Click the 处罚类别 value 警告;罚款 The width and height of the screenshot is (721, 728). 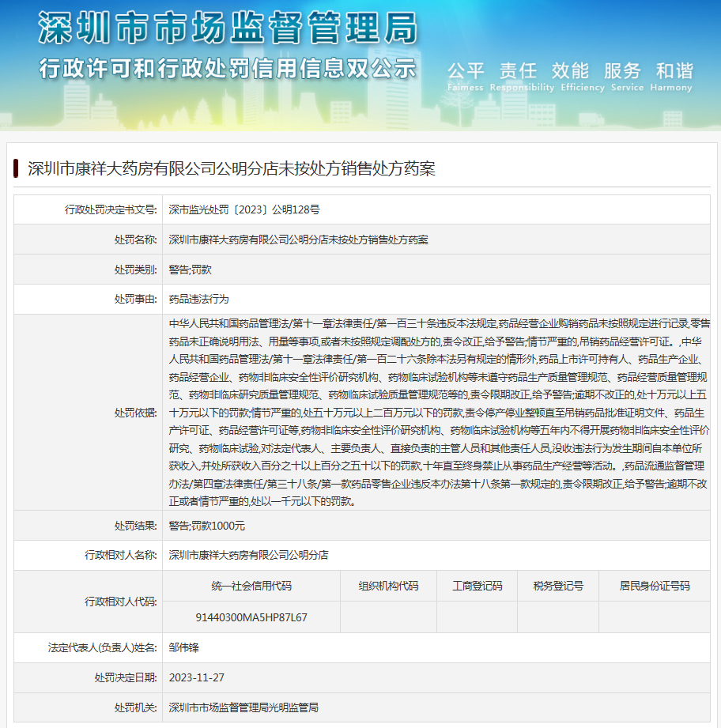pos(190,270)
